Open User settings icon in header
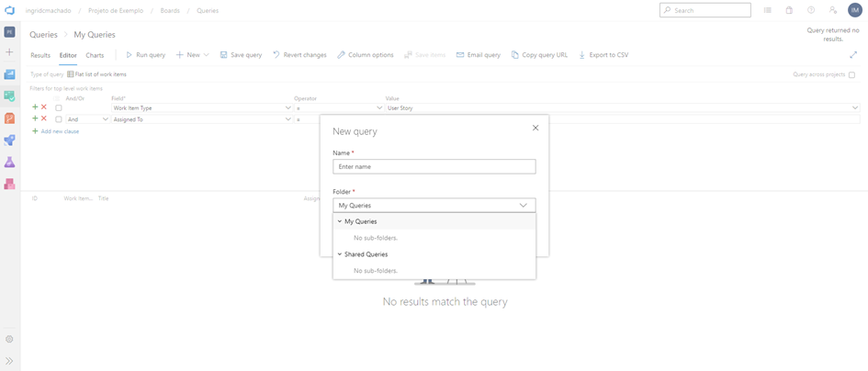This screenshot has width=868, height=371. coord(832,10)
